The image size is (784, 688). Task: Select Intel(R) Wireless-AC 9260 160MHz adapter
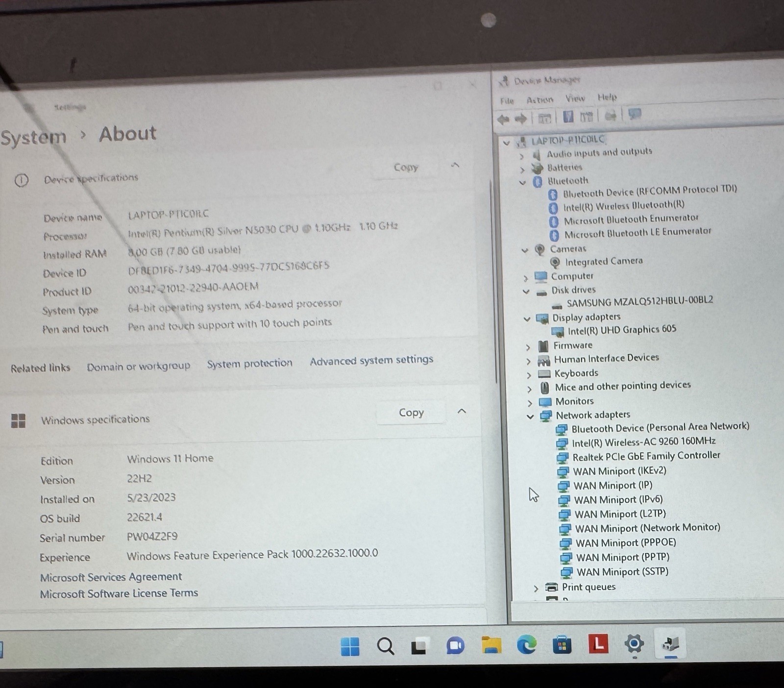[644, 442]
